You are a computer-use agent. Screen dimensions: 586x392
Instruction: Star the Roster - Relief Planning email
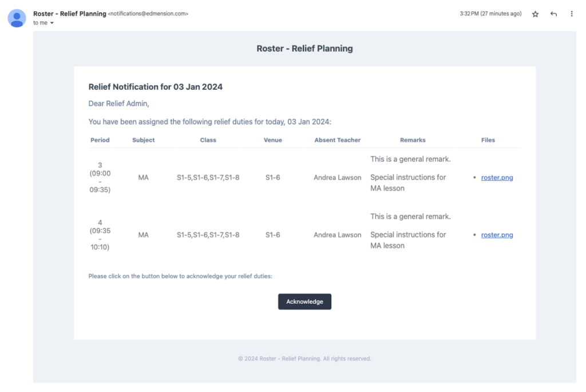(x=535, y=14)
